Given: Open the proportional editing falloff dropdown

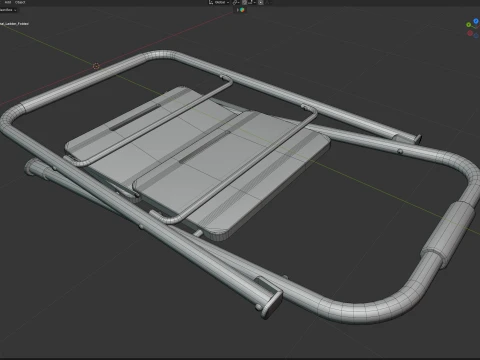Looking at the screenshot, I should coord(268,2).
